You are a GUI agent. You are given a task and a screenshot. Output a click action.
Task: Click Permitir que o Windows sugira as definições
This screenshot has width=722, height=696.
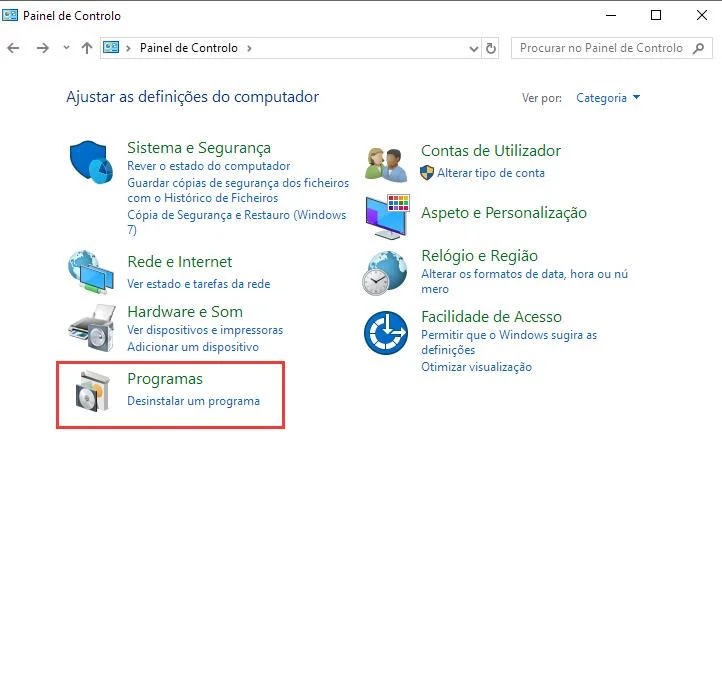[509, 342]
